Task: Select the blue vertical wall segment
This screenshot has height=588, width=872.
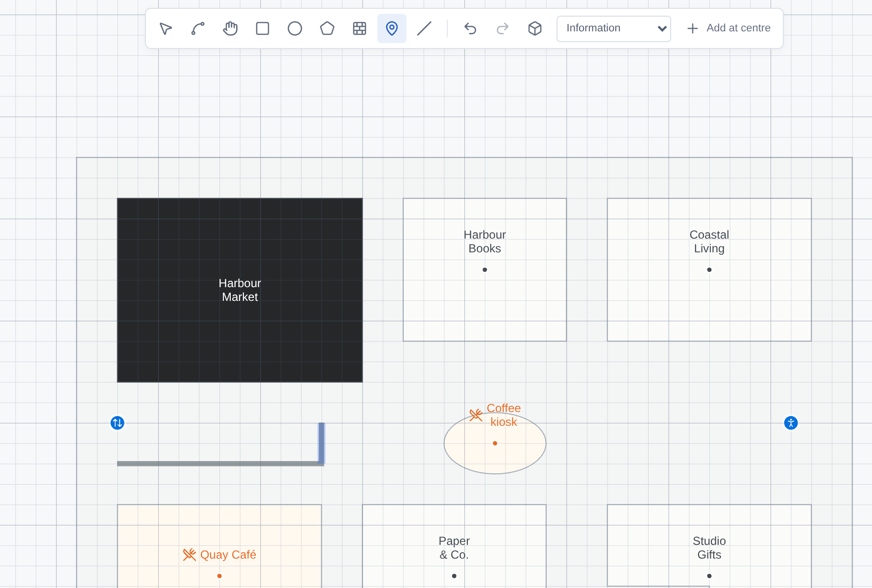Action: tap(321, 443)
